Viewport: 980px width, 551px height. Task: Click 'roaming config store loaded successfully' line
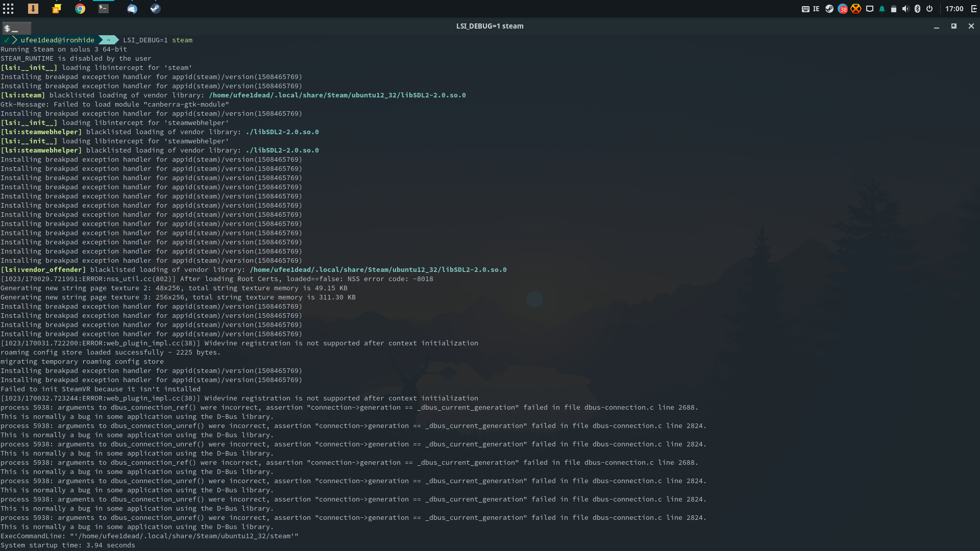click(x=111, y=352)
